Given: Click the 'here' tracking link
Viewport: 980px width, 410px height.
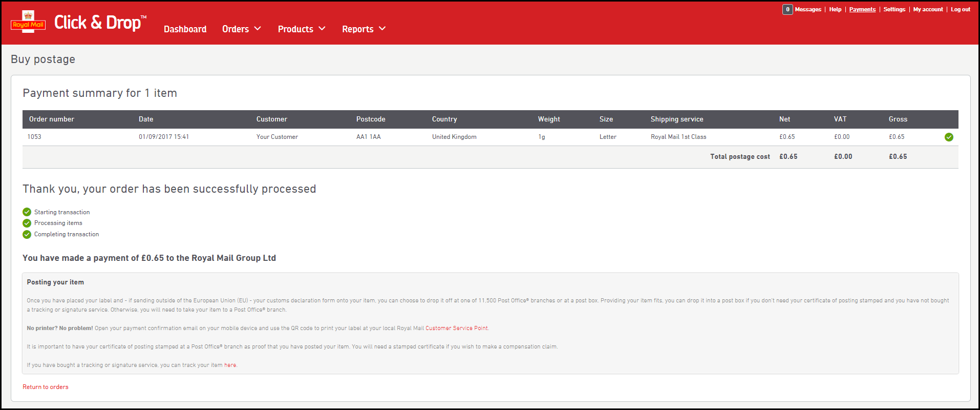Looking at the screenshot, I should coord(230,365).
